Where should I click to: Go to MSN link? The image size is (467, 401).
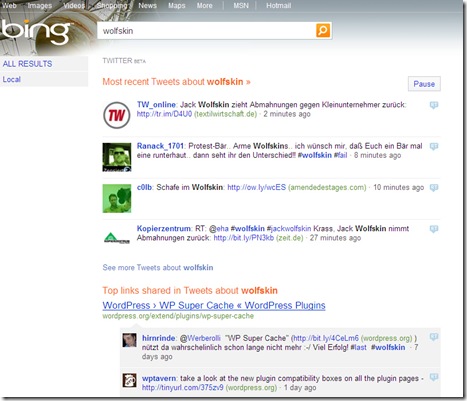click(241, 6)
